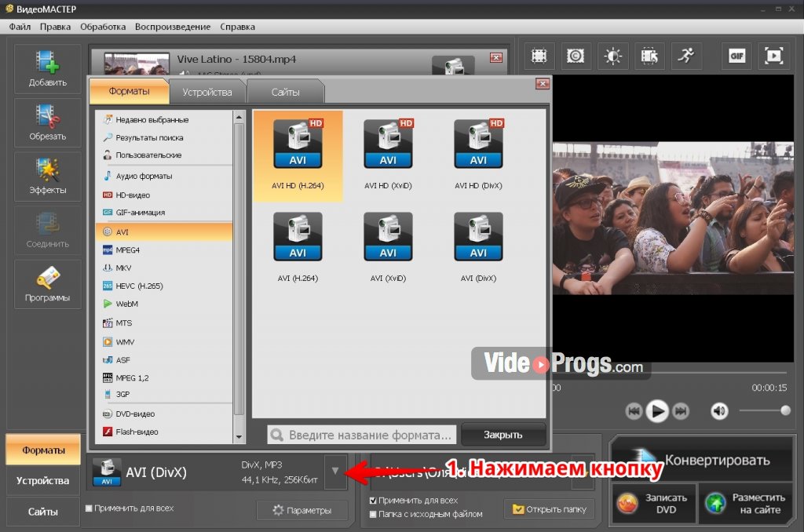Toggle output folder Применить для всех checkbox
The height and width of the screenshot is (532, 804).
click(x=373, y=501)
